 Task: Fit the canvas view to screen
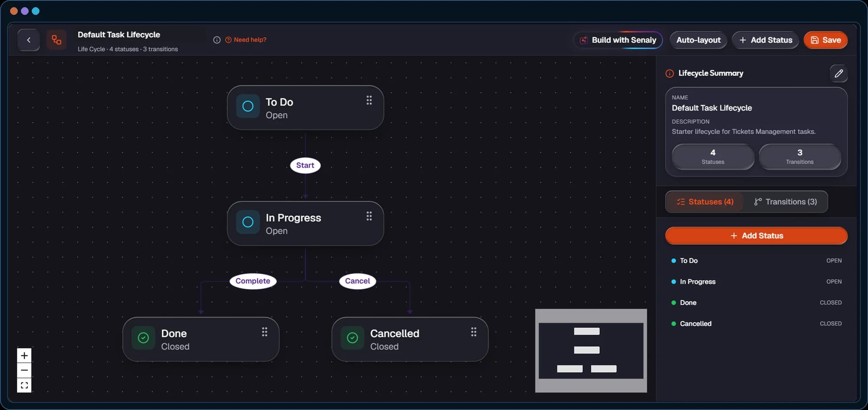click(24, 385)
